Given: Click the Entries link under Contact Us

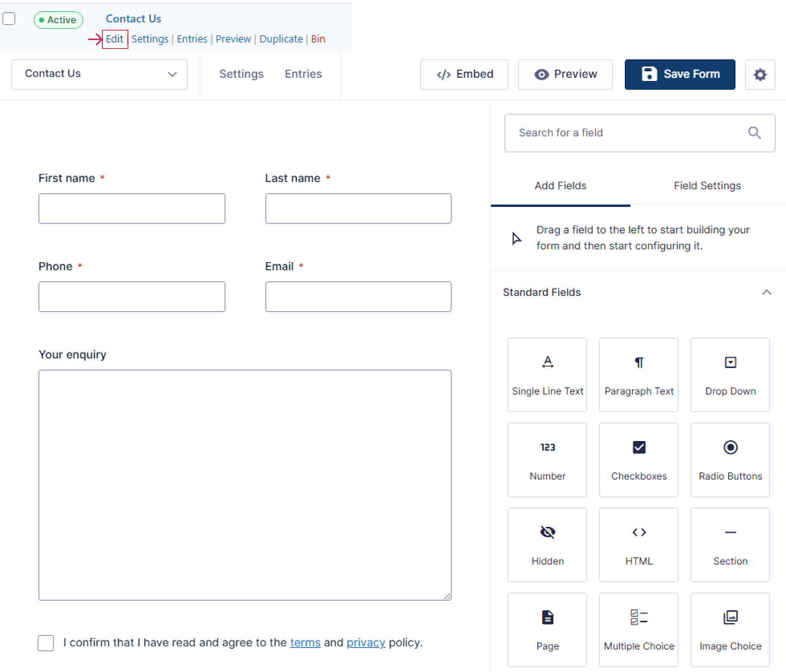Looking at the screenshot, I should pos(192,39).
